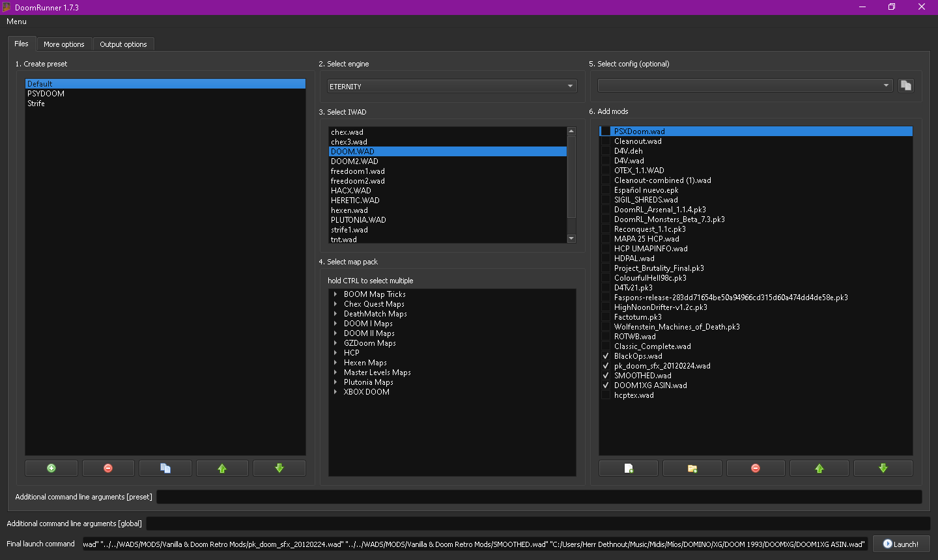Viewport: 938px width, 560px height.
Task: Select the XBOX DOOM map pack folder
Action: (x=367, y=392)
